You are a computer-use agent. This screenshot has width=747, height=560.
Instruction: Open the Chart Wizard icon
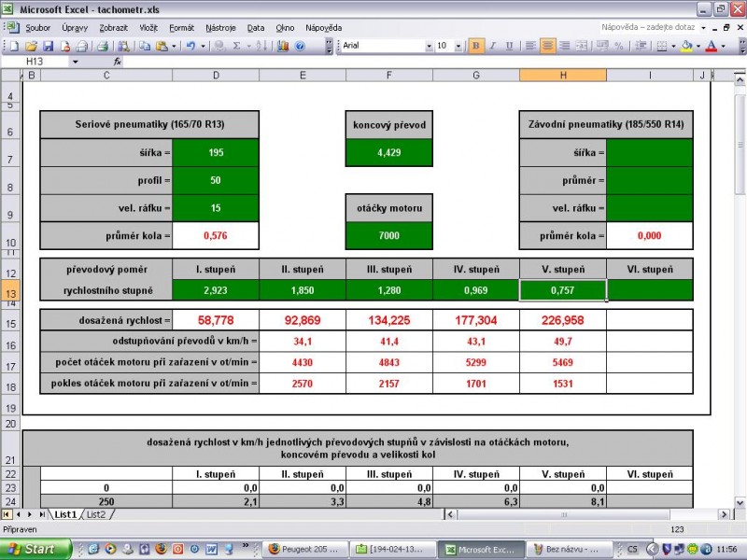point(283,46)
